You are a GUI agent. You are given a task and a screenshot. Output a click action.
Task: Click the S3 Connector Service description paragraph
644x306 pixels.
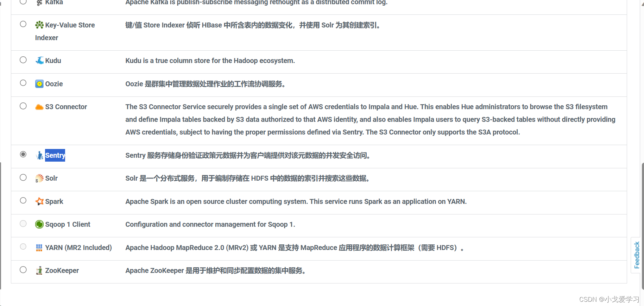pos(370,119)
